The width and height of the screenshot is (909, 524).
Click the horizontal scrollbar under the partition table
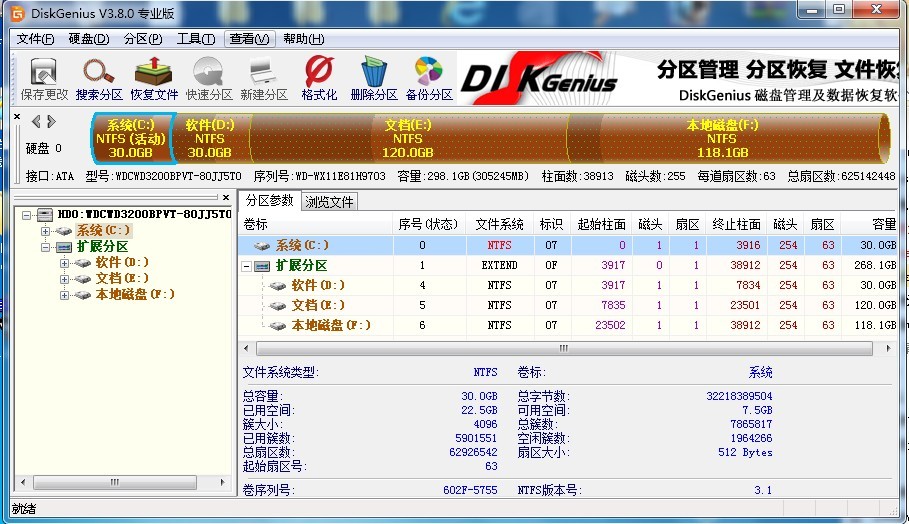coord(567,349)
